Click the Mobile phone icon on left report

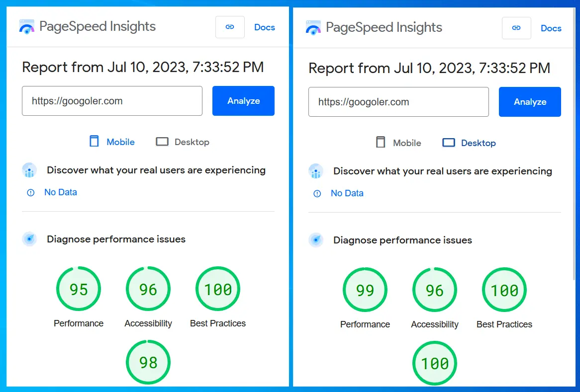94,141
